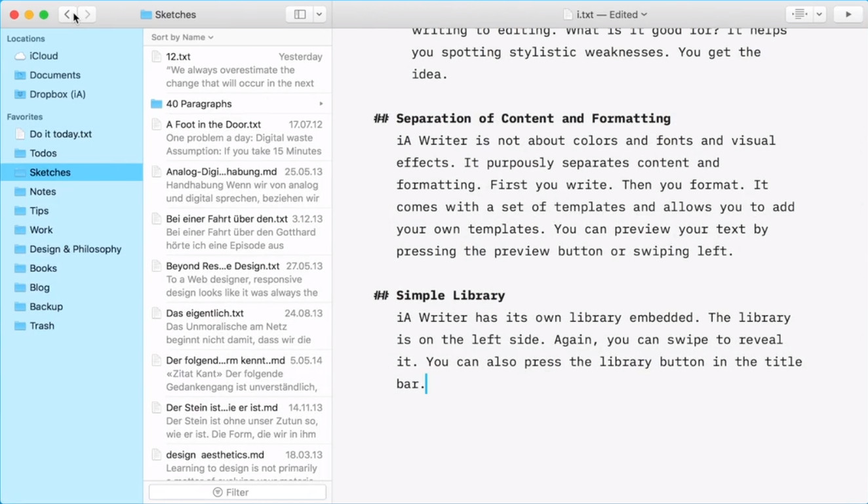Open the Sort by Name dropdown
The image size is (868, 504).
click(182, 37)
